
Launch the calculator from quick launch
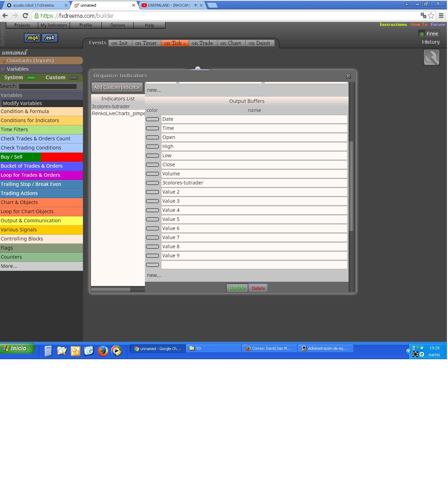coord(48,350)
